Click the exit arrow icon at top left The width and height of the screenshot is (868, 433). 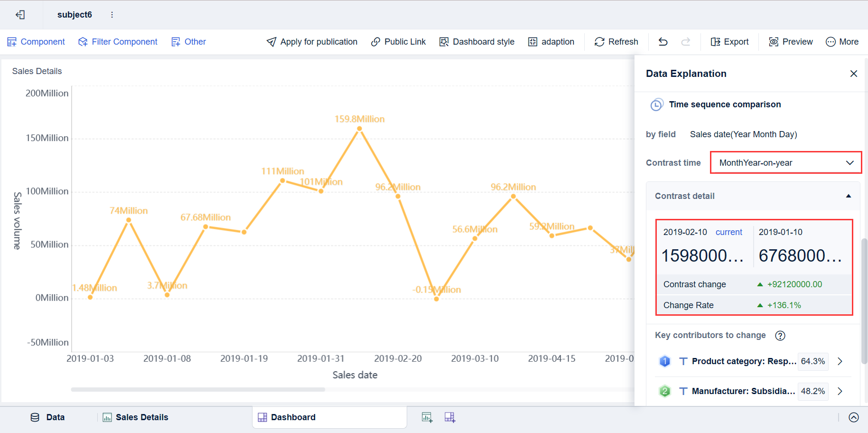point(20,15)
